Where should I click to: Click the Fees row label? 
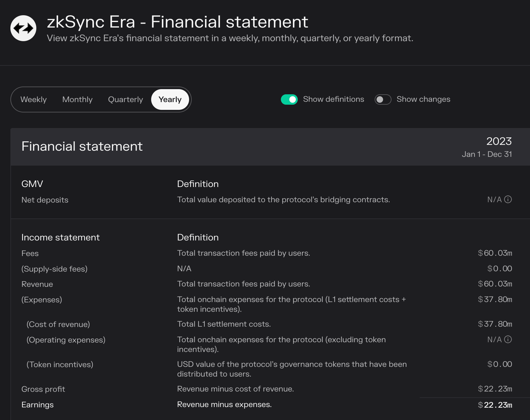tap(30, 253)
